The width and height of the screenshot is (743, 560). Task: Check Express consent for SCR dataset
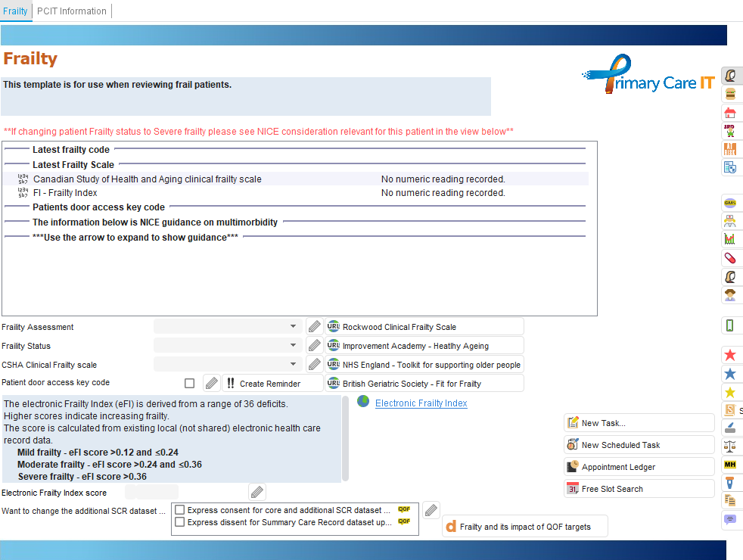tap(180, 510)
